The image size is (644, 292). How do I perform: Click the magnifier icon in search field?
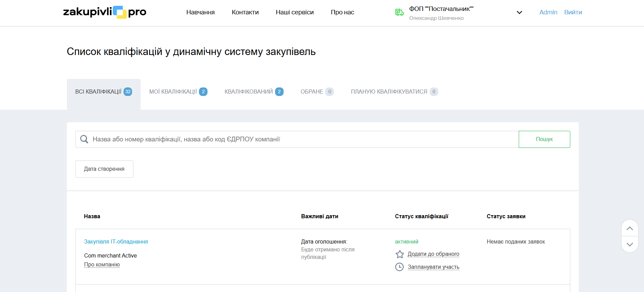(84, 139)
